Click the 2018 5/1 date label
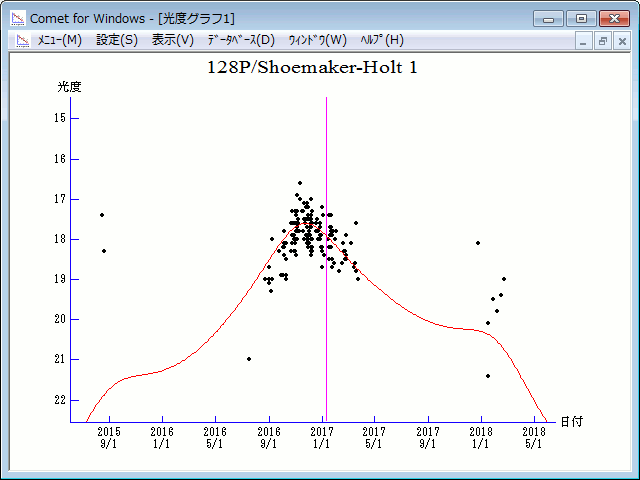The image size is (640, 480). point(534,437)
